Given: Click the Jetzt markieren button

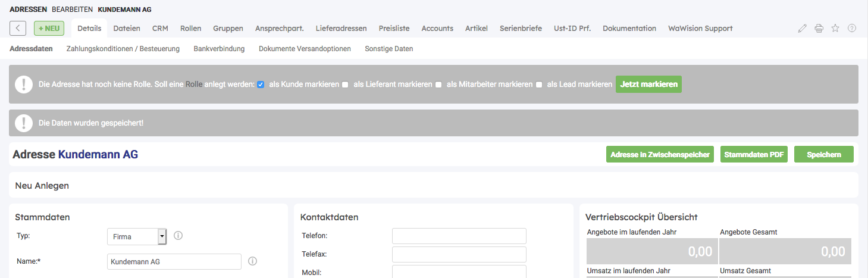Looking at the screenshot, I should click(648, 85).
